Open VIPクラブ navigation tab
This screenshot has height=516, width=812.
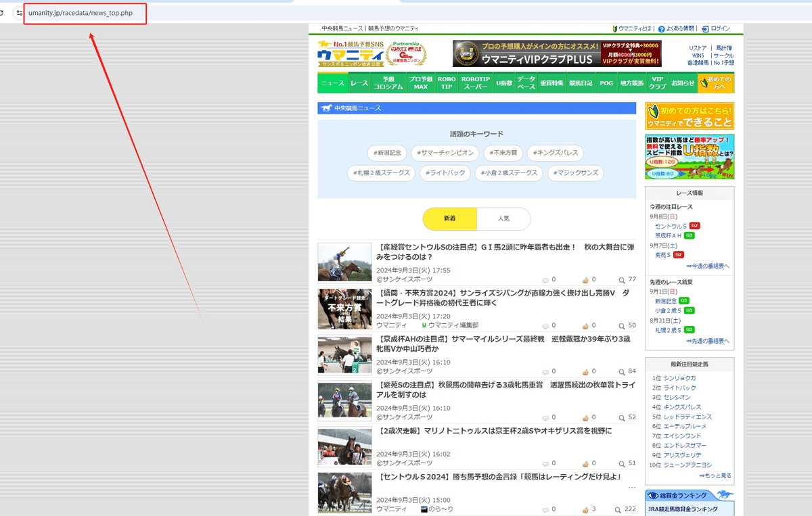(658, 83)
